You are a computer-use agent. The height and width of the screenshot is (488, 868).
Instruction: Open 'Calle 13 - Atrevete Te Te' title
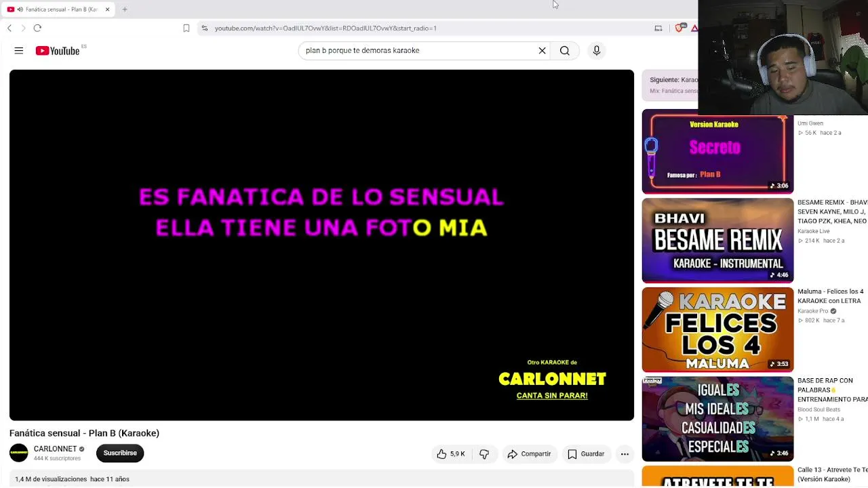tap(832, 474)
